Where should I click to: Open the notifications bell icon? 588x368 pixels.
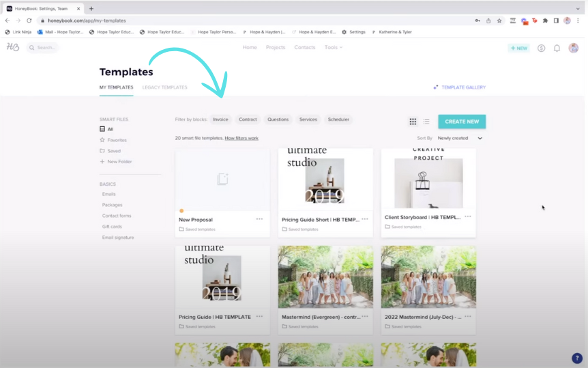coord(557,48)
